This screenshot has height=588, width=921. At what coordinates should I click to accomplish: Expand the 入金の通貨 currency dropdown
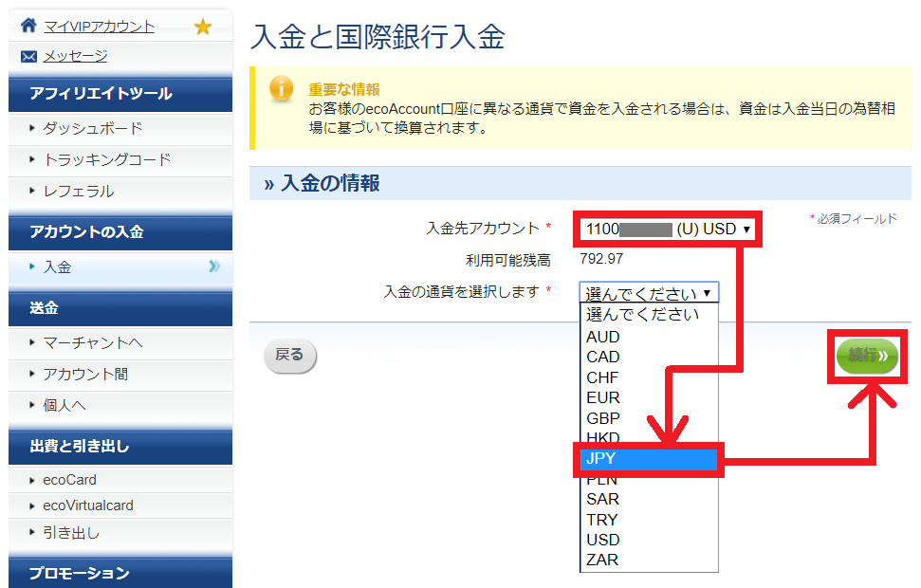[650, 293]
